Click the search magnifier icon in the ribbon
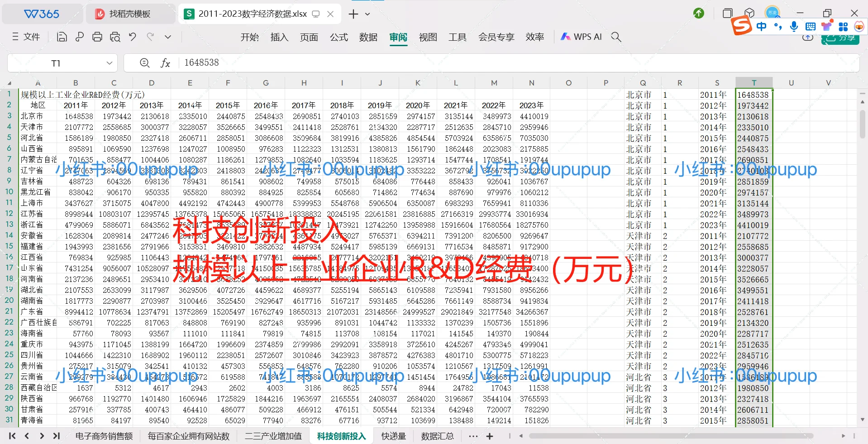Screen dimensions: 868x444 [616, 37]
